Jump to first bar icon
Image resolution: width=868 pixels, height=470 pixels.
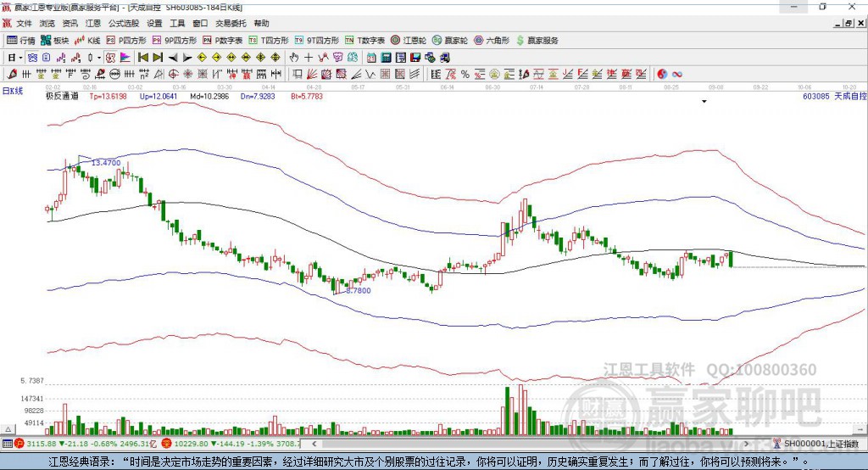[142, 58]
